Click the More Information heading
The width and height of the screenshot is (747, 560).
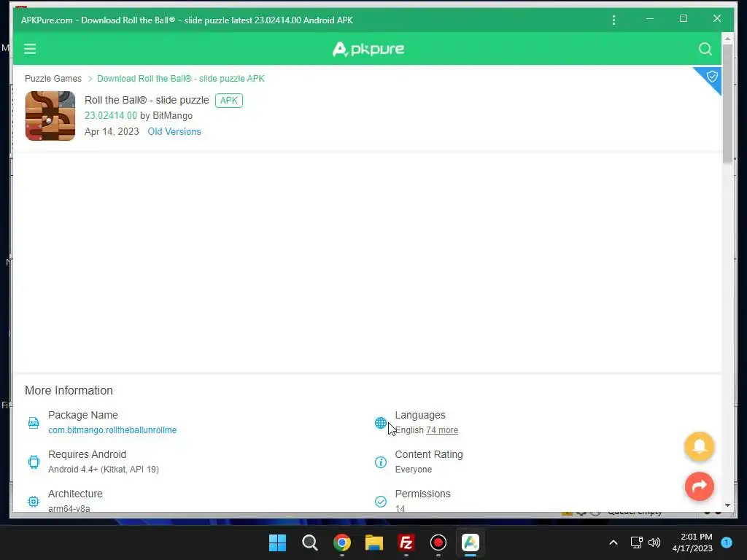click(x=69, y=391)
